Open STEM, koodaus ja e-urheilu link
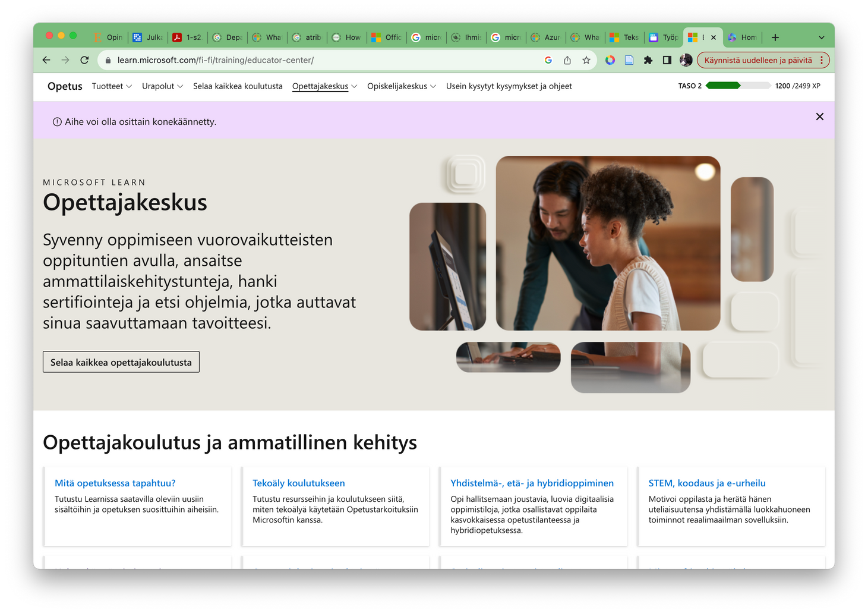This screenshot has height=613, width=868. (x=707, y=483)
